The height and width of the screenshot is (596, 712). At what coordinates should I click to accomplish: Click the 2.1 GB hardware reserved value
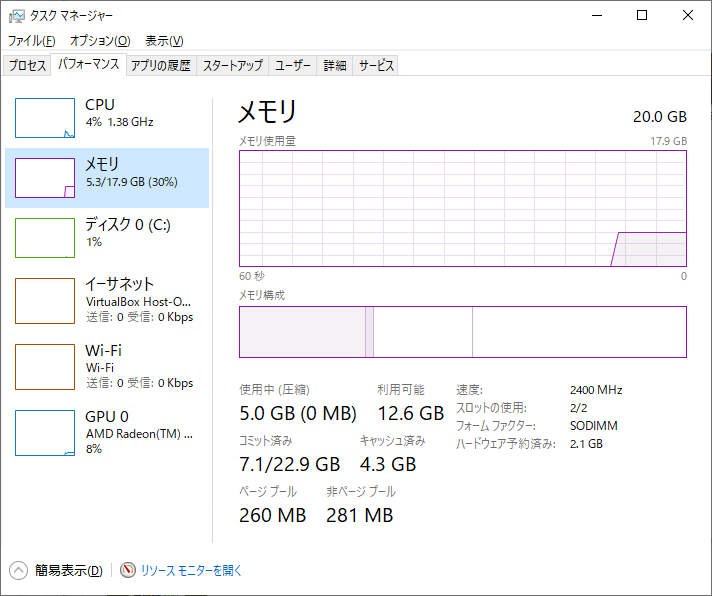pos(586,444)
